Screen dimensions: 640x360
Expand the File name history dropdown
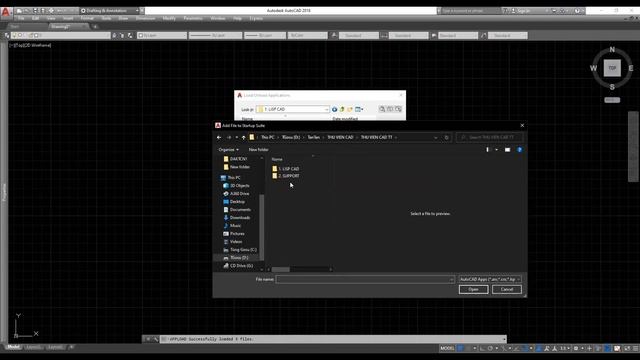451,280
